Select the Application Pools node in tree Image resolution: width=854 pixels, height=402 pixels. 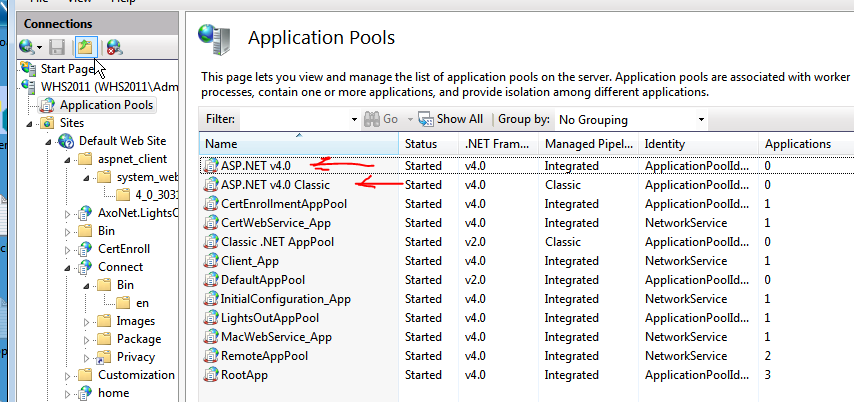[x=106, y=104]
